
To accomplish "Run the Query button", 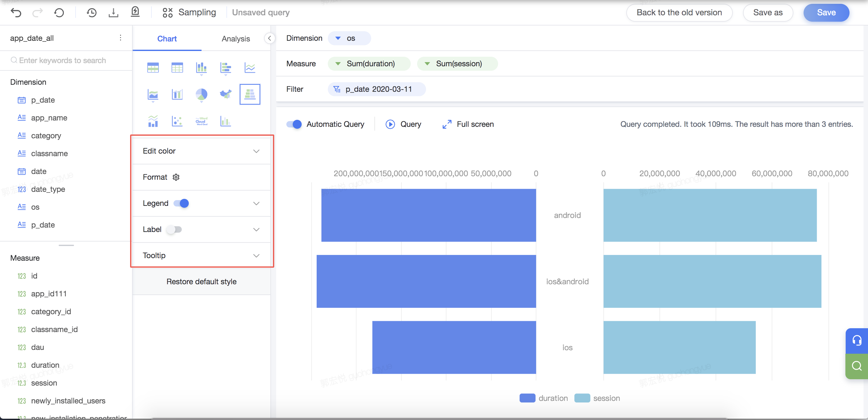I will point(403,124).
